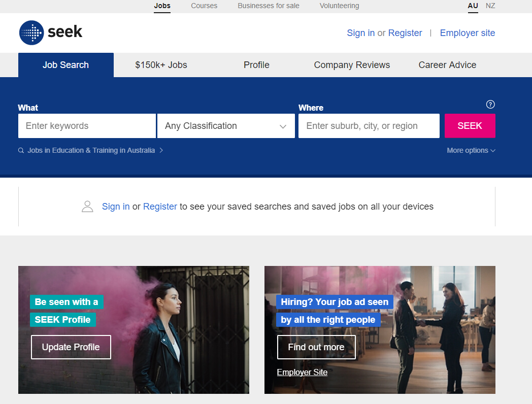Focus the Enter keywords input field
Screen dimensions: 532x404
click(x=87, y=126)
